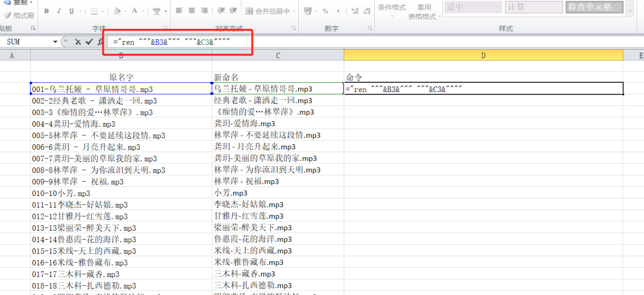This screenshot has width=644, height=295.
Task: Center text horizontally
Action: [192, 11]
